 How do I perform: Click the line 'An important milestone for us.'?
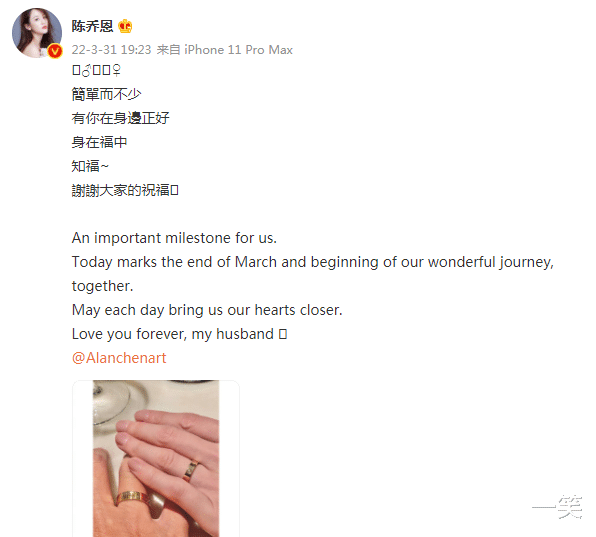point(174,238)
